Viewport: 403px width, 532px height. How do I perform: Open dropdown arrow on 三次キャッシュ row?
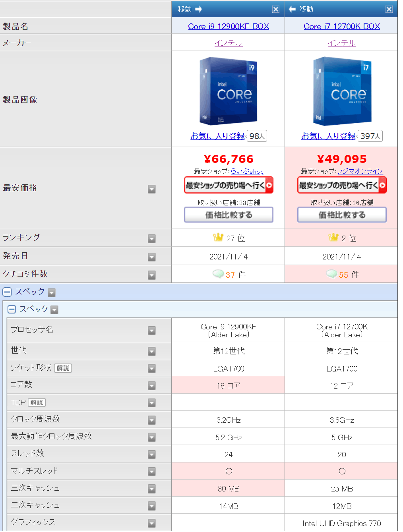tap(151, 489)
